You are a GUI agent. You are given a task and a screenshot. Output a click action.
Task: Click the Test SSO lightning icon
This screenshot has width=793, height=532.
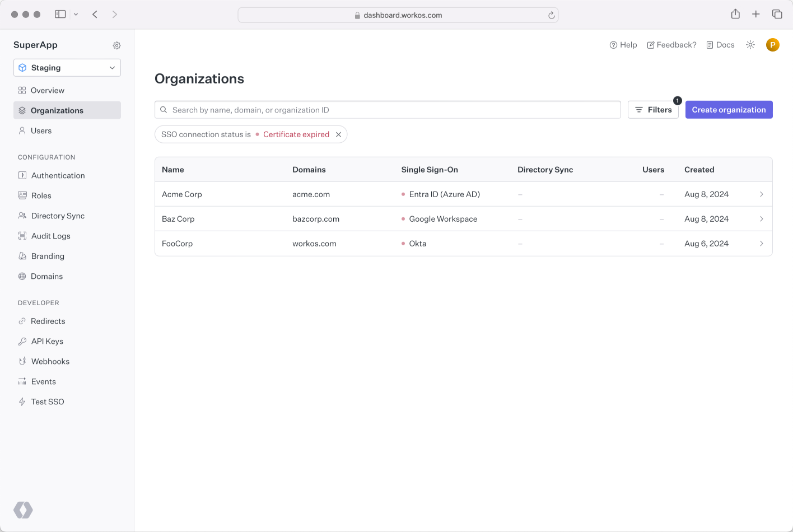click(x=22, y=402)
